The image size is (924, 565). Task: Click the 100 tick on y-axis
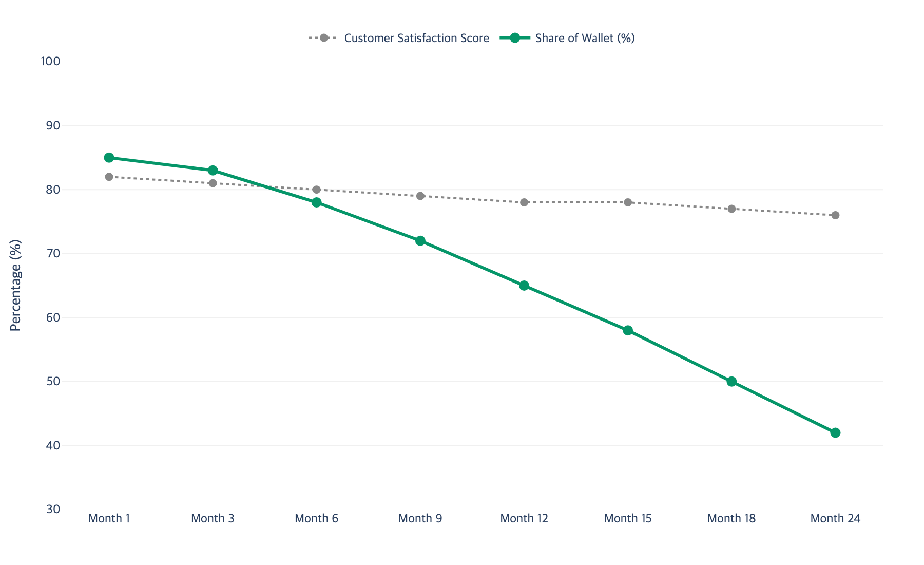pyautogui.click(x=50, y=61)
